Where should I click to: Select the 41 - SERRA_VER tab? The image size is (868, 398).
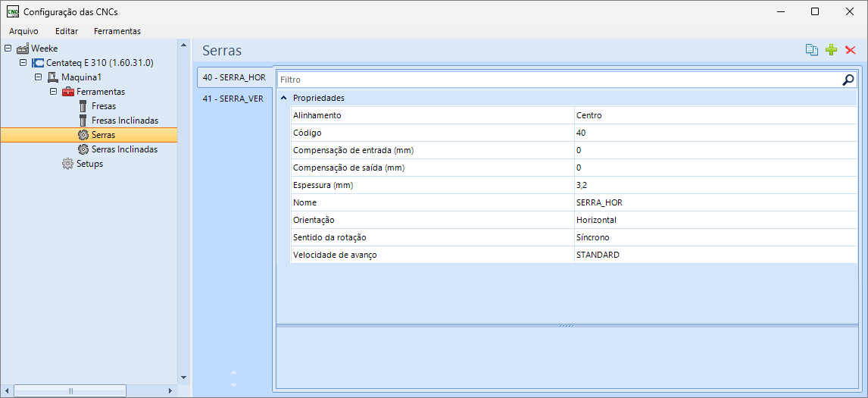pyautogui.click(x=233, y=99)
